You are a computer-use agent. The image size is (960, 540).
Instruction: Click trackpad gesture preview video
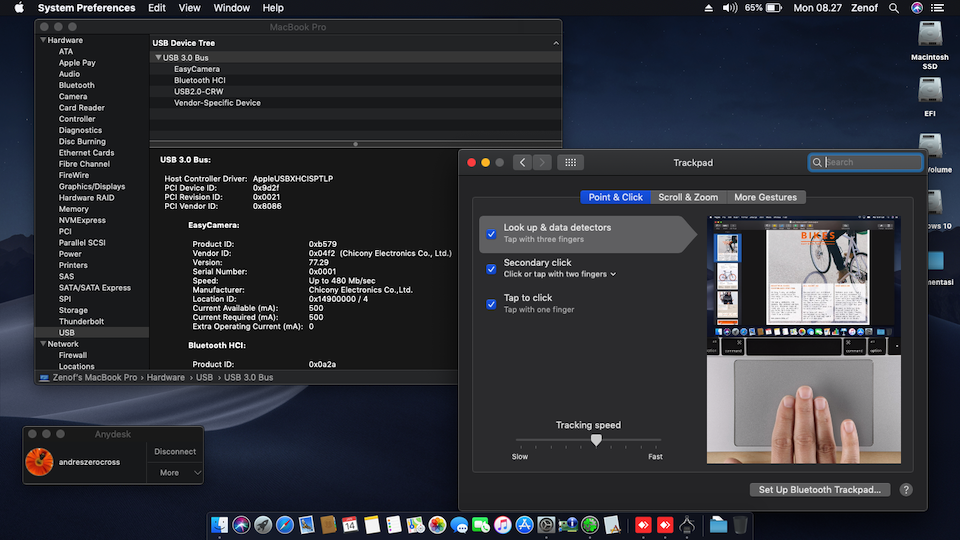pos(804,340)
